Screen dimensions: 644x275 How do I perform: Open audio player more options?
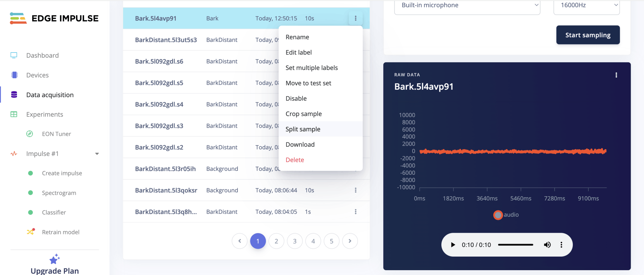561,245
